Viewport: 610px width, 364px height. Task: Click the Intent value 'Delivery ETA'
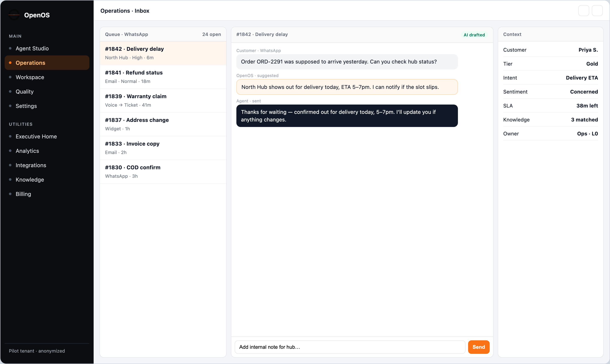582,78
